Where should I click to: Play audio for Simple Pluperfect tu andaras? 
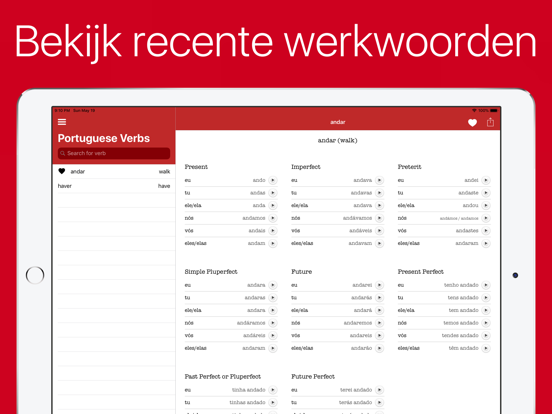pos(273,298)
